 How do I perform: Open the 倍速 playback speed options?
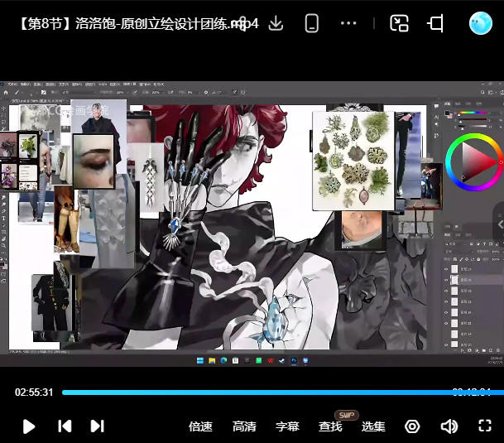(x=200, y=426)
